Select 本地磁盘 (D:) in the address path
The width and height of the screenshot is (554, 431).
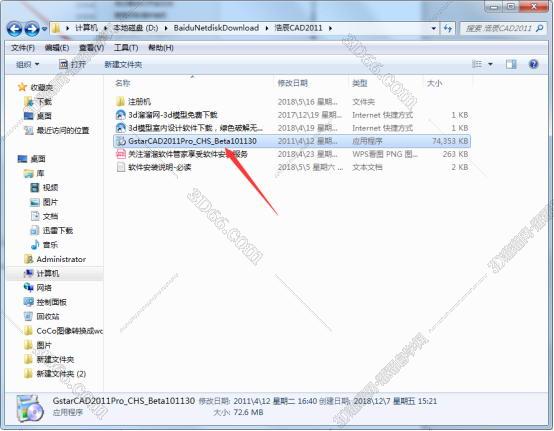[x=136, y=28]
